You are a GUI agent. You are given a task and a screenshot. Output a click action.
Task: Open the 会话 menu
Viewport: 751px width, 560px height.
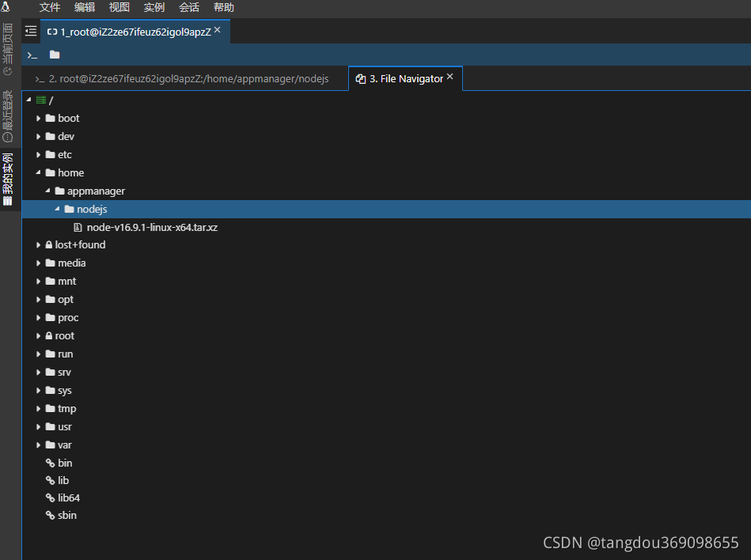click(189, 8)
